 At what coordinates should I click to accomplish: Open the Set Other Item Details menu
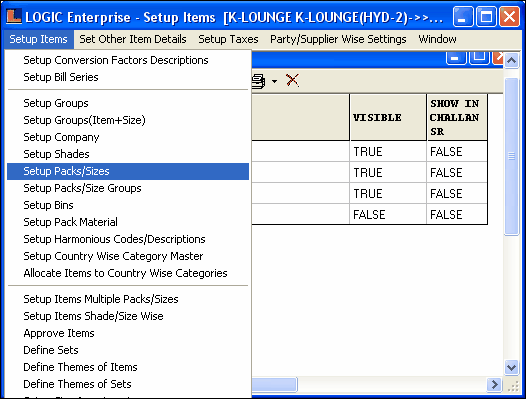coord(133,39)
